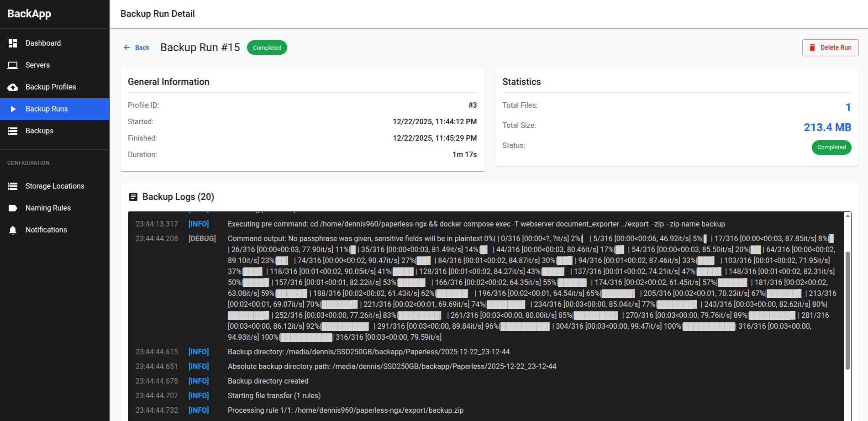Click the Naming Rules label icon
This screenshot has height=421, width=868.
(x=13, y=208)
